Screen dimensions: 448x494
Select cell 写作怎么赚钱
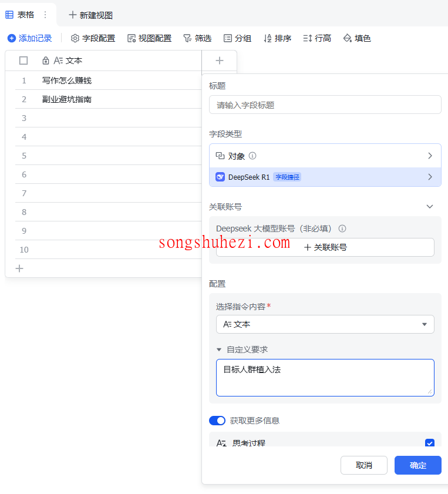pos(67,80)
